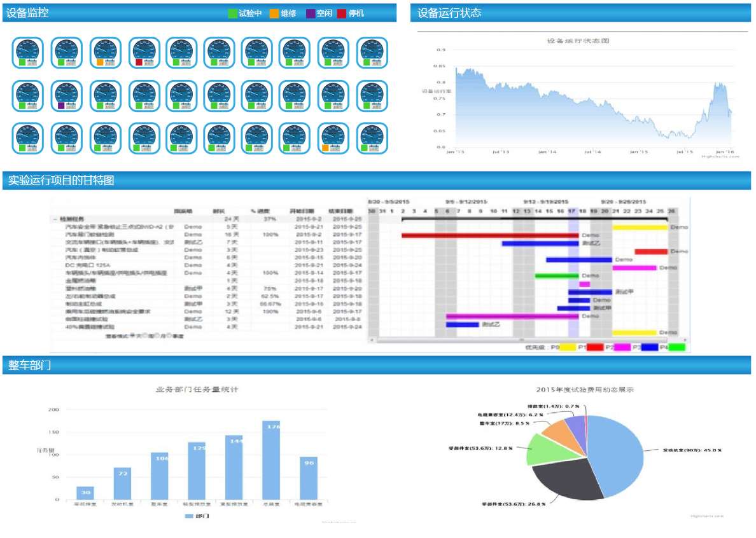Select the last gauge in the bottom row
This screenshot has height=538, width=756.
click(372, 139)
